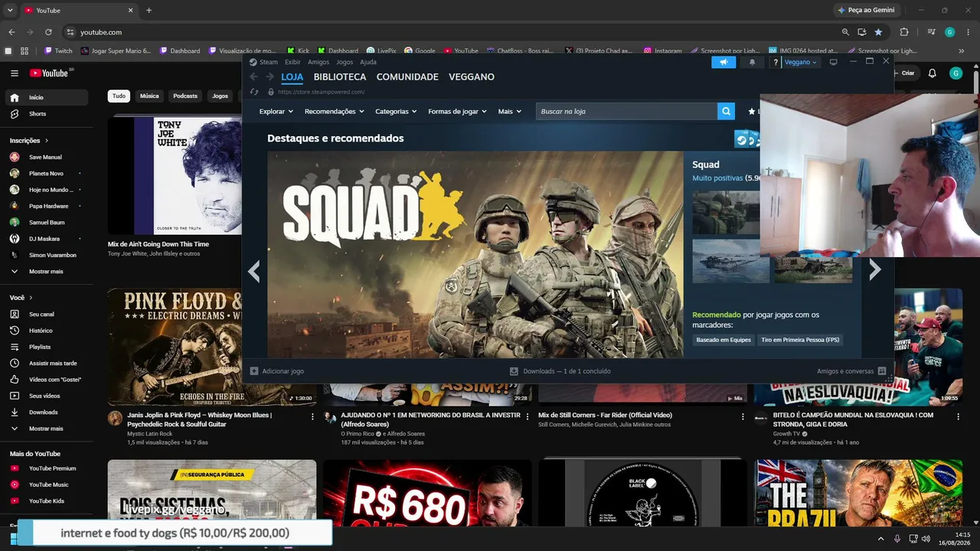
Task: Reload the Steam store page
Action: [254, 92]
